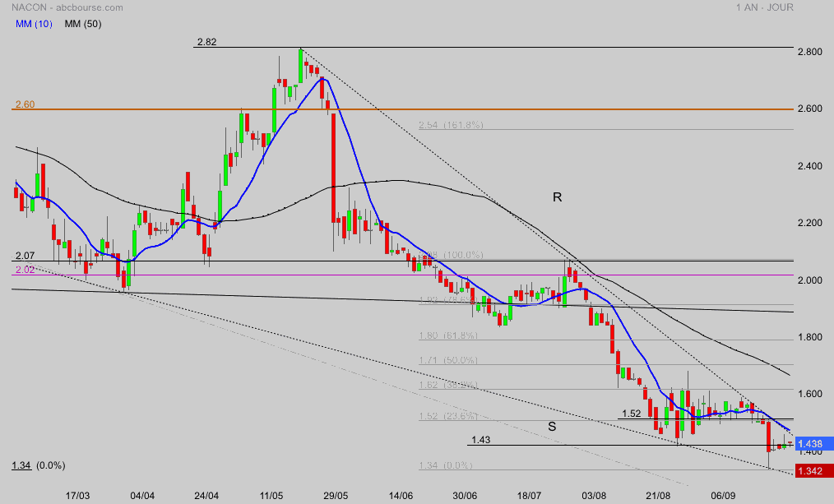
Task: Select the "2.400" price axis value
Action: (x=810, y=166)
